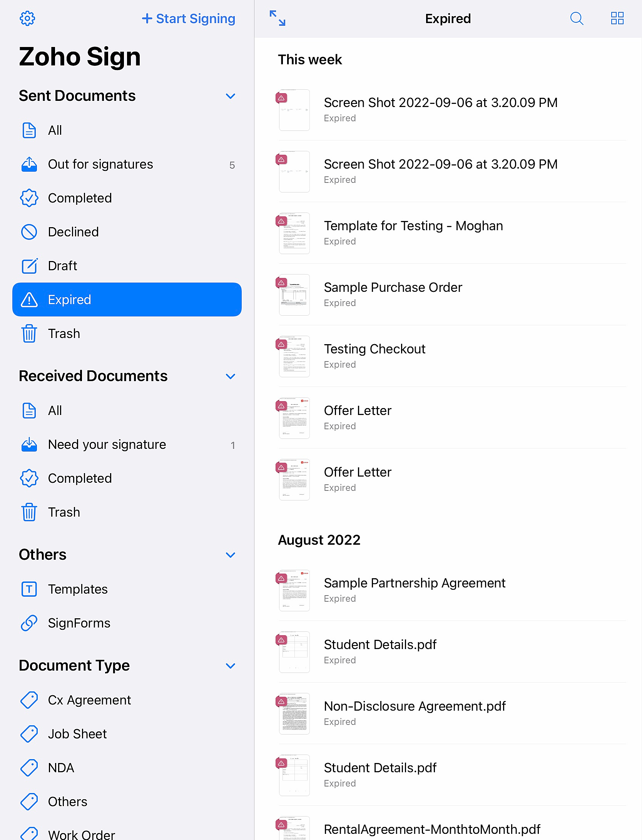Screen dimensions: 642x840
Task: Collapse the Sent Documents section chevron
Action: point(231,96)
